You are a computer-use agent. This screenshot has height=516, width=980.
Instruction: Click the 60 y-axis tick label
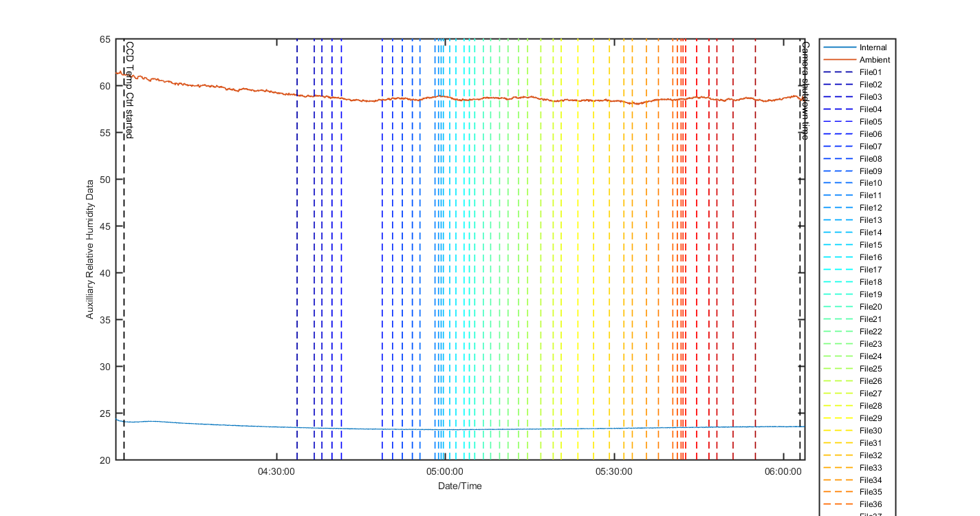(x=105, y=86)
